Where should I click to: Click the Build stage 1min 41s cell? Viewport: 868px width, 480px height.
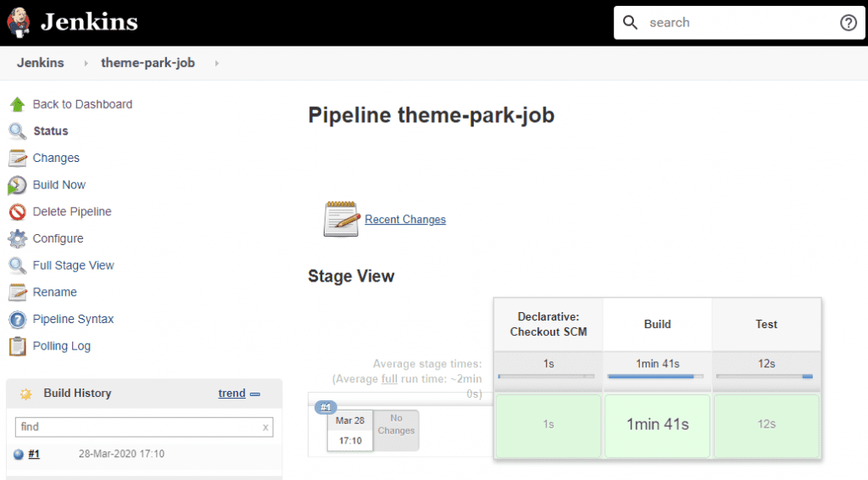657,424
